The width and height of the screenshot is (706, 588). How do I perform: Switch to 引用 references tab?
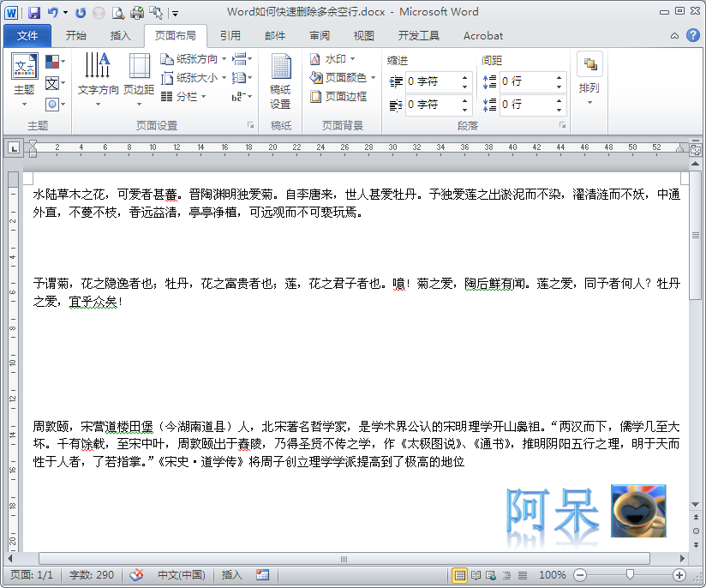tap(230, 36)
